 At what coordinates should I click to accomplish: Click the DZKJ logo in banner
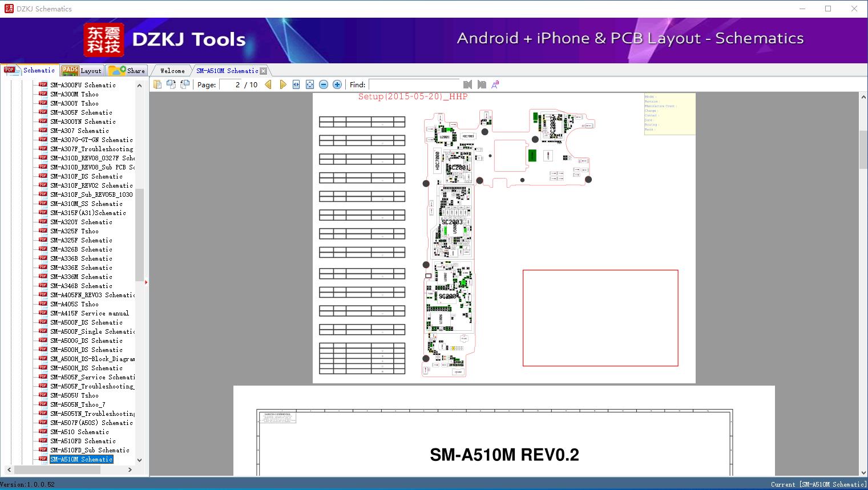click(x=104, y=40)
